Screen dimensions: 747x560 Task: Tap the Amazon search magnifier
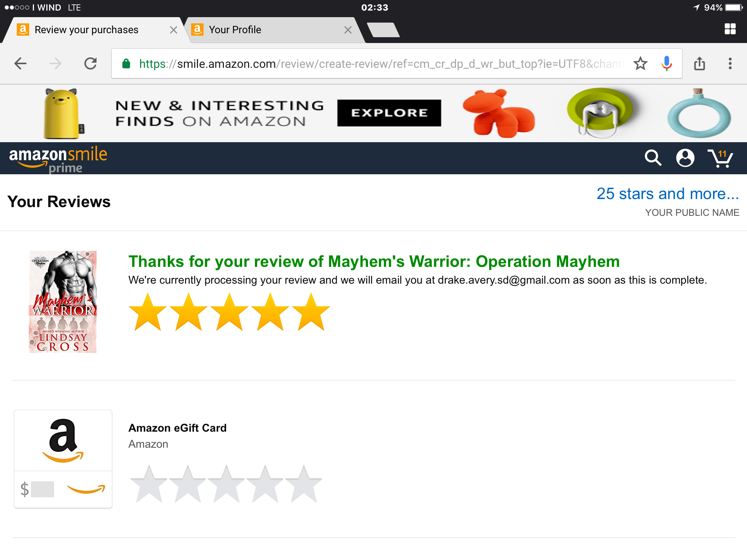653,158
